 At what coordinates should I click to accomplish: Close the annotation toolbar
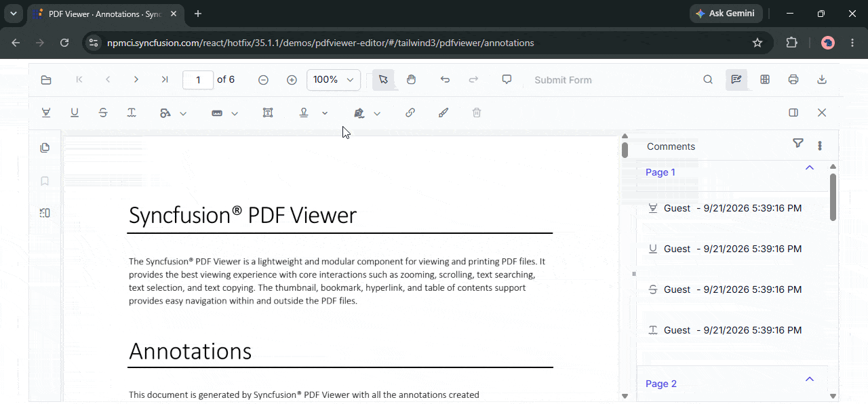[822, 113]
